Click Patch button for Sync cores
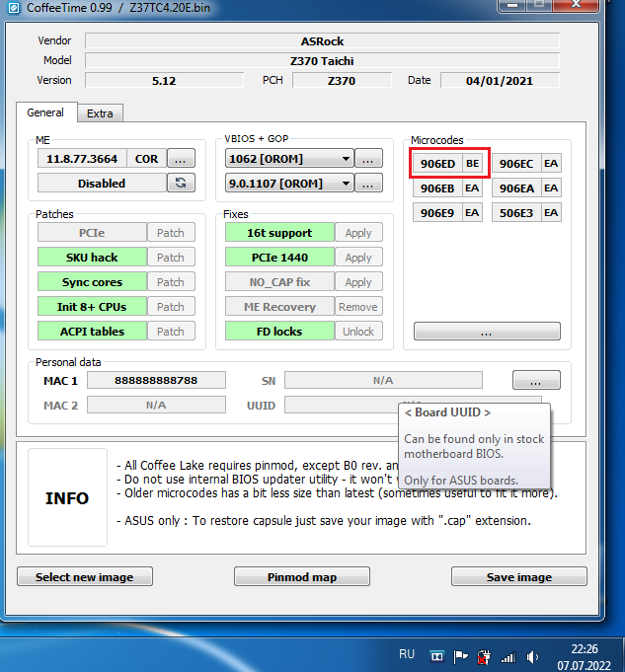Image resolution: width=625 pixels, height=672 pixels. [171, 282]
